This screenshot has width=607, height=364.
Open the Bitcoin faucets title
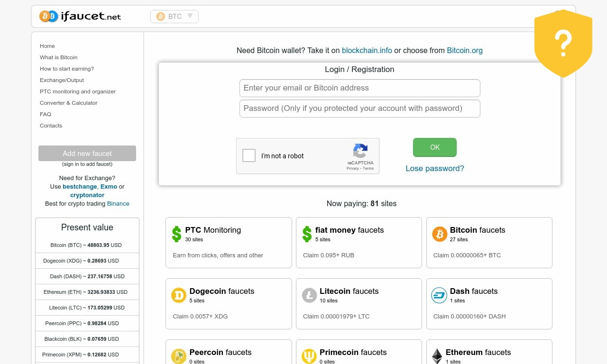[478, 230]
